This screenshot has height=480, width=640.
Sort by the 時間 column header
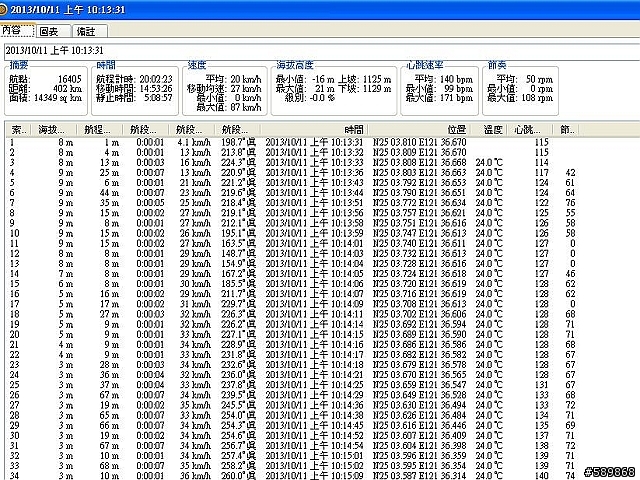[x=315, y=130]
